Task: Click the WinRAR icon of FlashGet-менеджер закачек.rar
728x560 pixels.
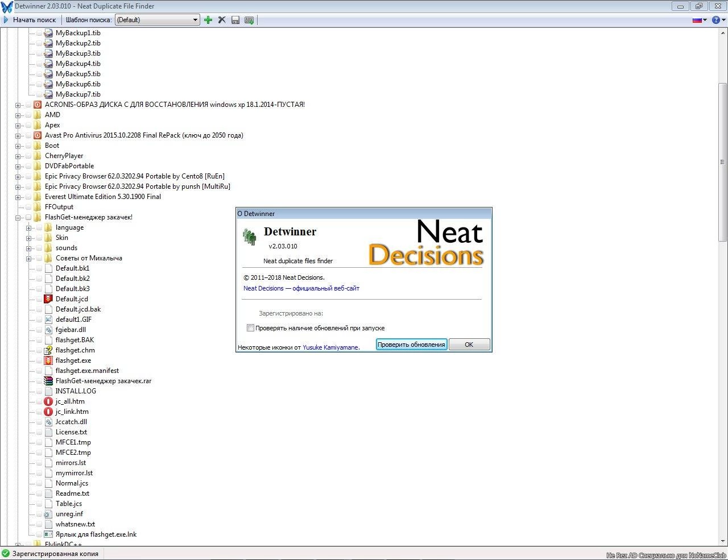Action: (48, 381)
